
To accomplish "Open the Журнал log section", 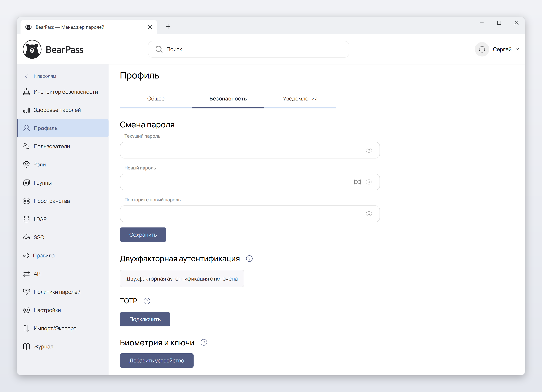I will [x=63, y=346].
